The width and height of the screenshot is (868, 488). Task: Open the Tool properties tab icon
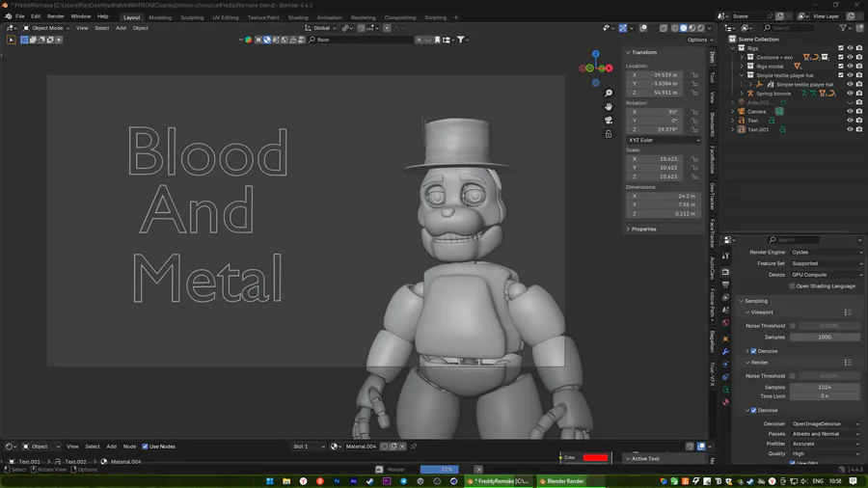pyautogui.click(x=725, y=256)
